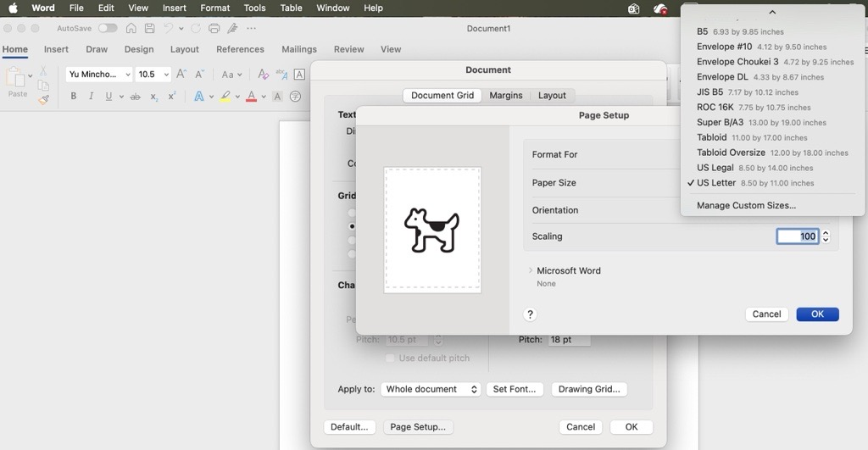Switch to the References ribbon tab
Viewport: 868px width, 450px height.
pos(240,49)
